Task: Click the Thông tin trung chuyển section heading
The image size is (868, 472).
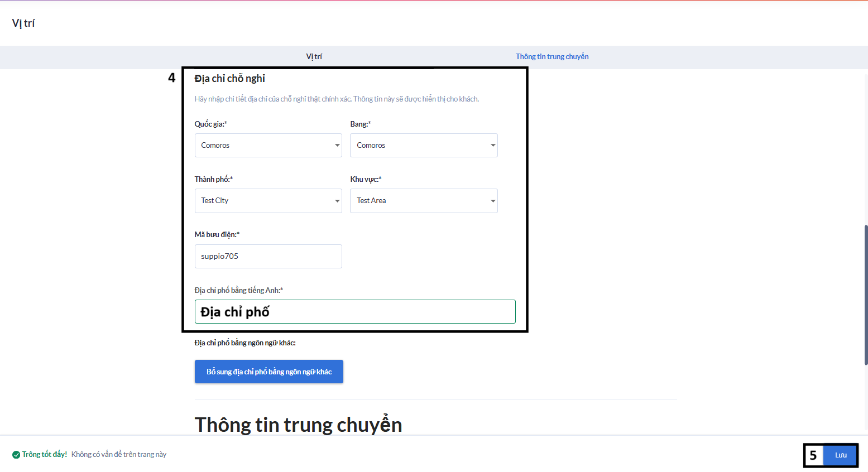Action: [x=298, y=425]
